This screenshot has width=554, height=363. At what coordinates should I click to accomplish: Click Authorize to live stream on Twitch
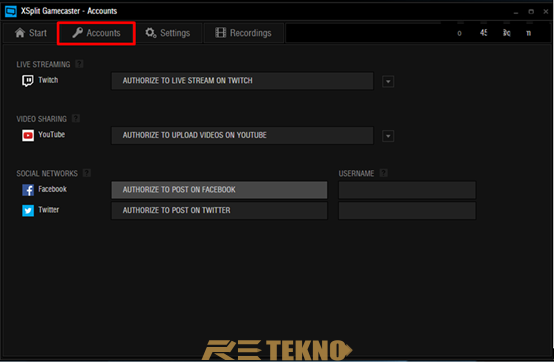pyautogui.click(x=242, y=81)
